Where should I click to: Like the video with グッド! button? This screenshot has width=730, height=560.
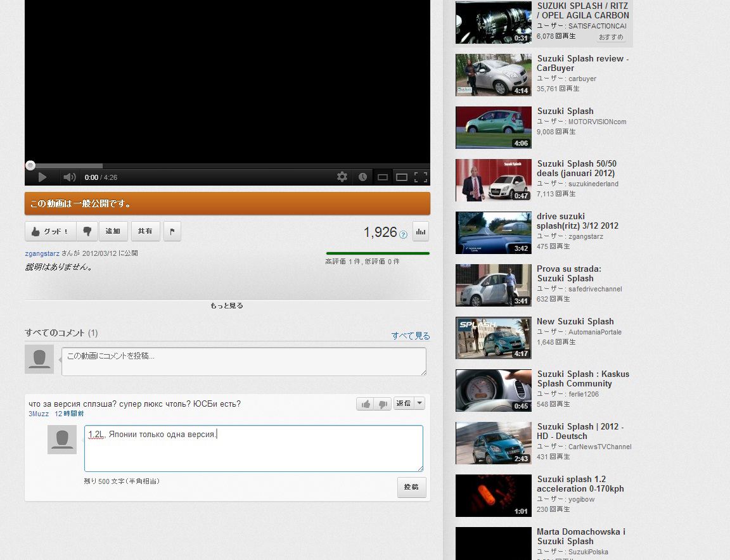pos(49,231)
